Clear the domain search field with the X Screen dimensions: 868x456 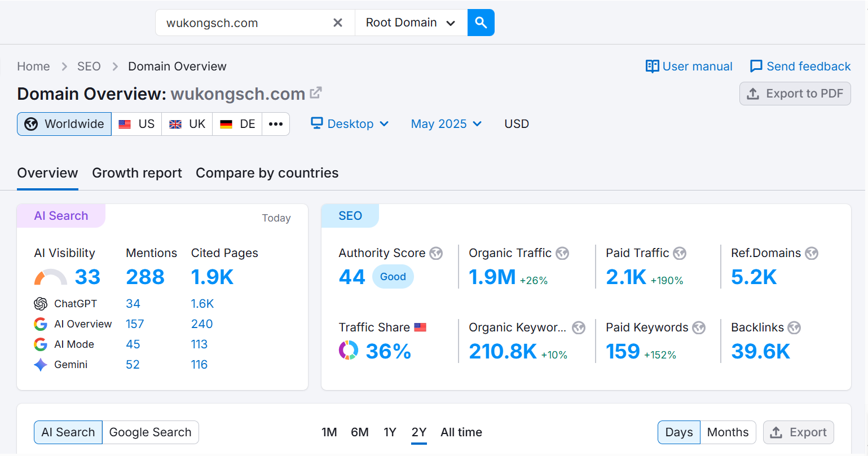(338, 23)
